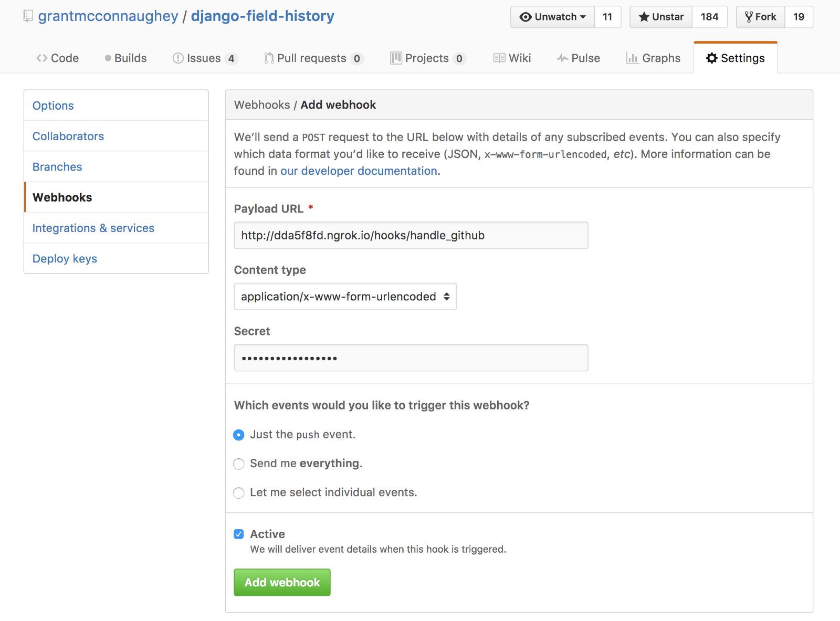This screenshot has width=840, height=621.
Task: Choose 'Send me everything' radio option
Action: 239,464
